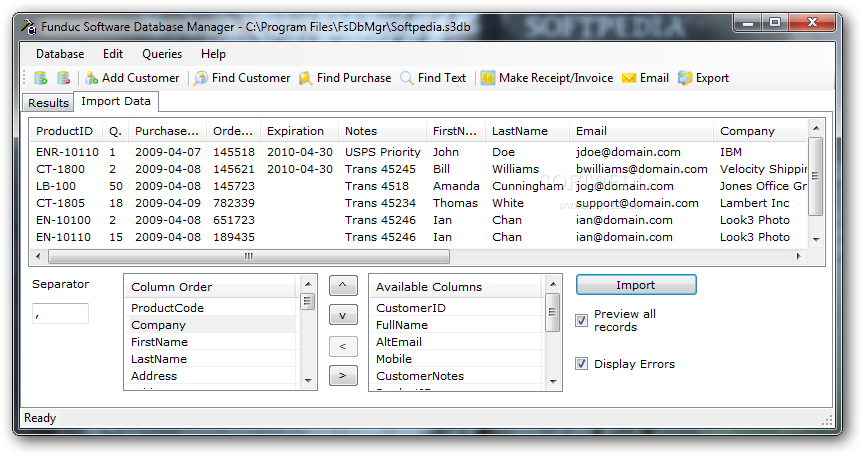The image size is (863, 456).
Task: Click the ProductID column header
Action: pyautogui.click(x=67, y=131)
